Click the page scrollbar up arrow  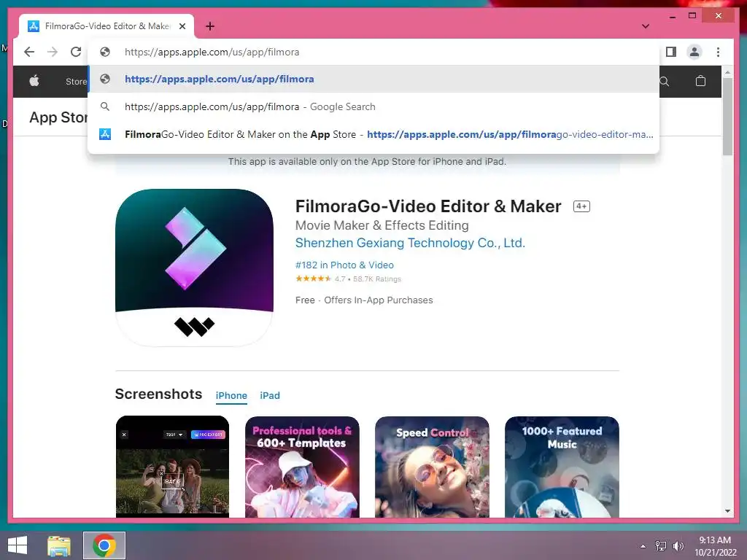(727, 72)
